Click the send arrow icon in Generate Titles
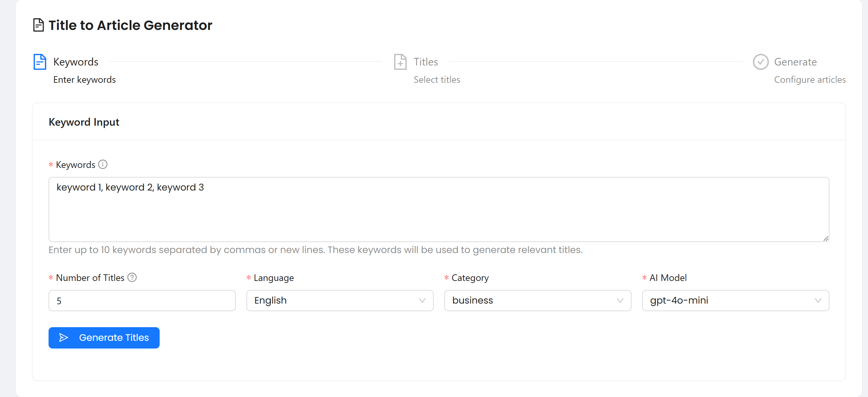Image resolution: width=868 pixels, height=397 pixels. tap(64, 337)
